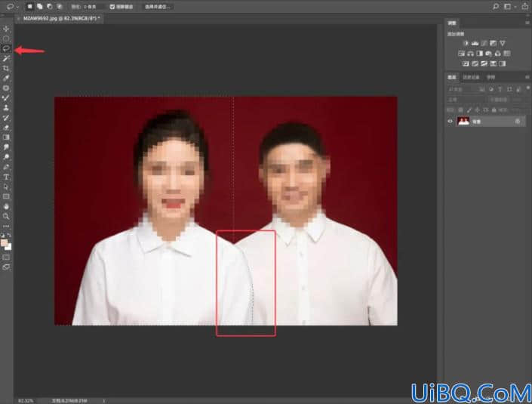This screenshot has width=532, height=404.
Task: Select the Magic Wand tool
Action: (x=6, y=58)
